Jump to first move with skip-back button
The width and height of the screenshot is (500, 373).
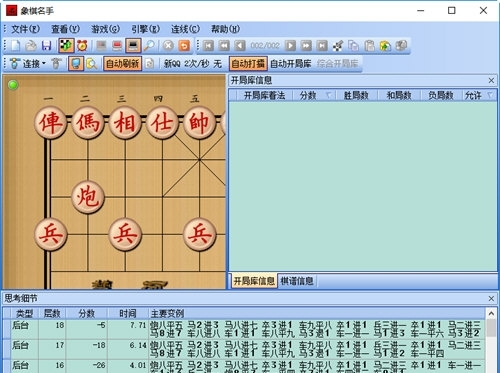(x=208, y=46)
